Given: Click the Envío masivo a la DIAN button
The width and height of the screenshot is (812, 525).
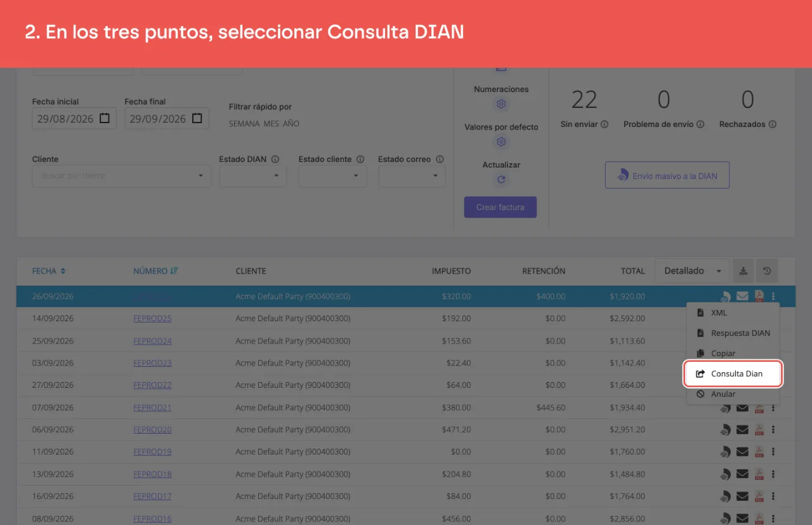Looking at the screenshot, I should point(667,175).
